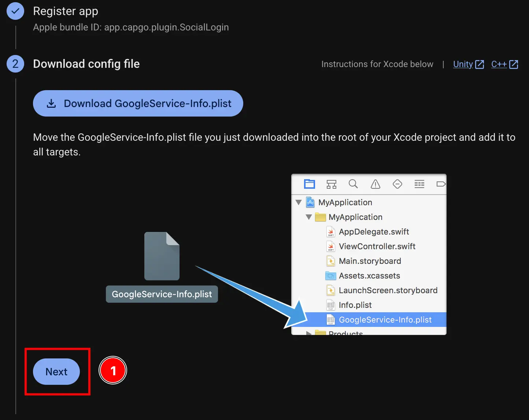The image size is (529, 420).
Task: Open the Find navigator magnifier icon
Action: click(x=353, y=184)
